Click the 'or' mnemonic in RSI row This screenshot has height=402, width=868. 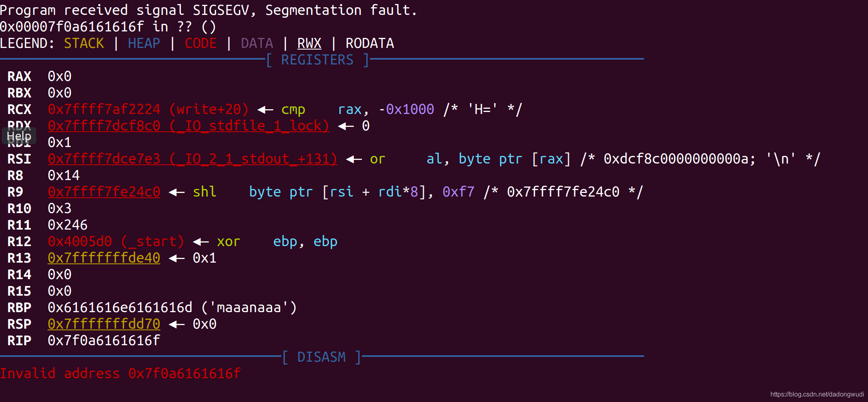click(x=378, y=159)
